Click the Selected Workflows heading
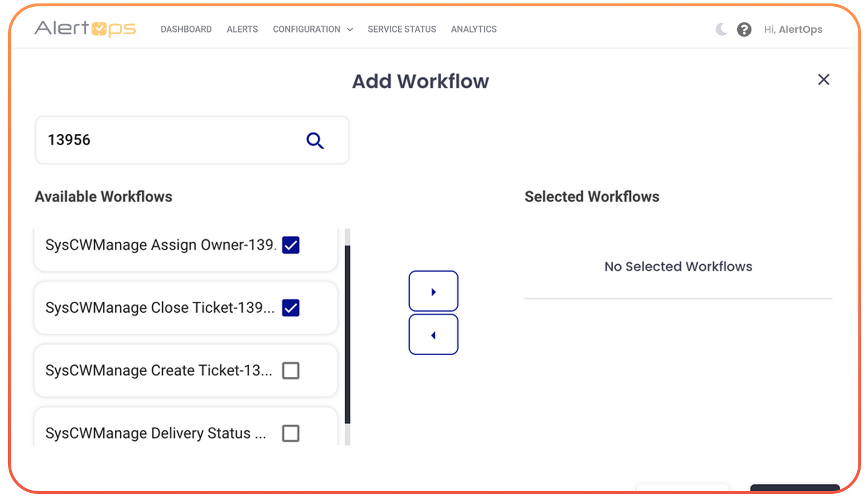The image size is (868, 498). [592, 197]
